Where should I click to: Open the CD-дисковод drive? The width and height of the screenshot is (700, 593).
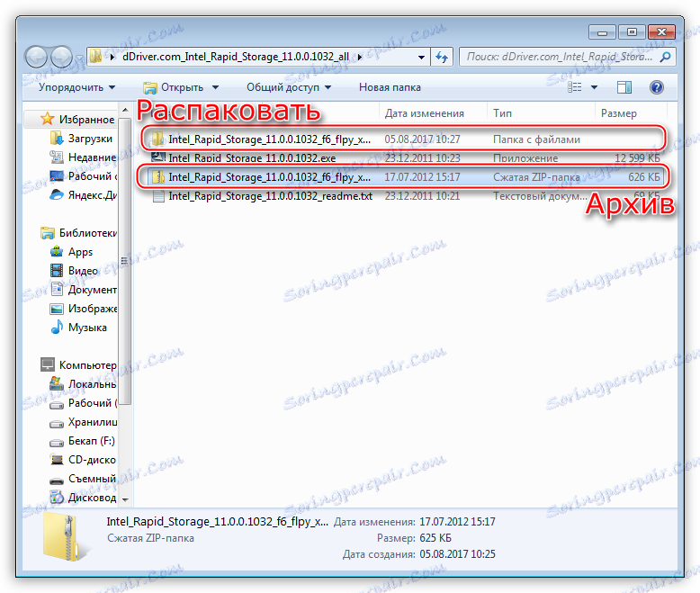pos(83,460)
